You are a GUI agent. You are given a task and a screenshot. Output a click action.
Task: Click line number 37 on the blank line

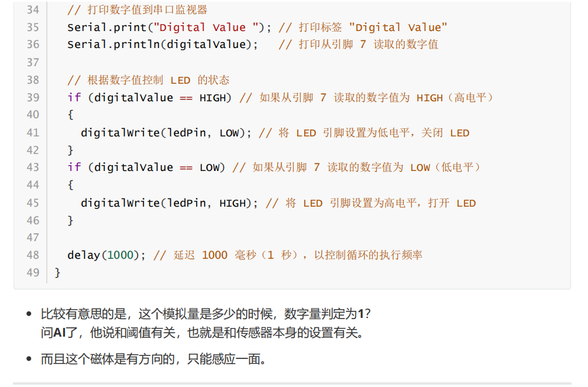coord(33,62)
